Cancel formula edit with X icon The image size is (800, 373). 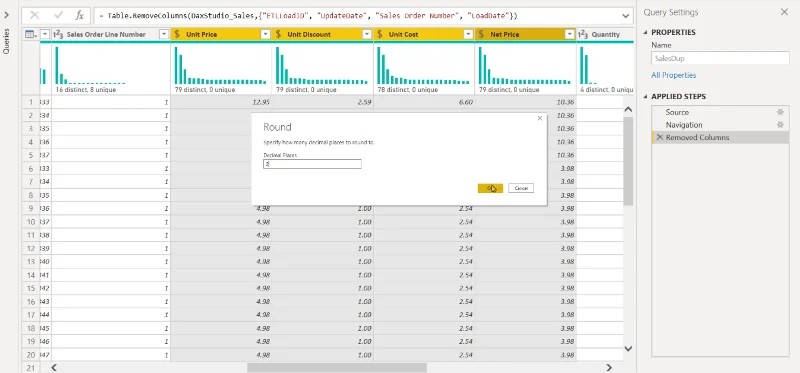pyautogui.click(x=35, y=16)
